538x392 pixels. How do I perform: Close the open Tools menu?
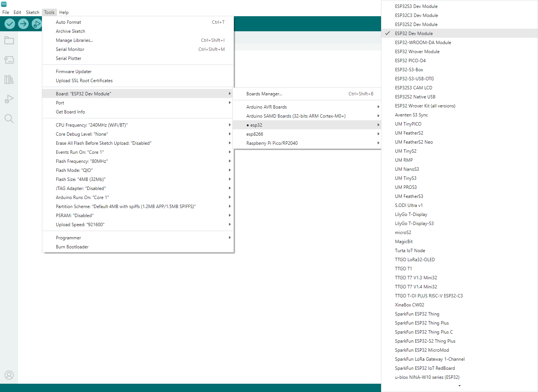(49, 12)
